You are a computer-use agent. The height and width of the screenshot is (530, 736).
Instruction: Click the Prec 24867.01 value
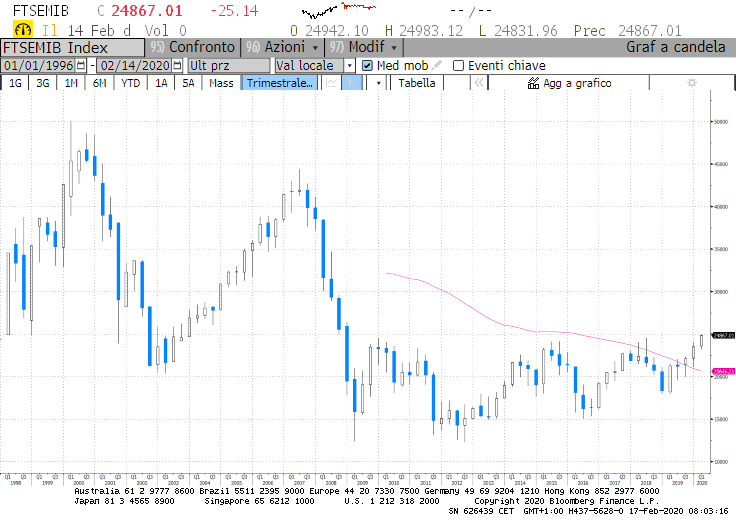click(x=627, y=31)
